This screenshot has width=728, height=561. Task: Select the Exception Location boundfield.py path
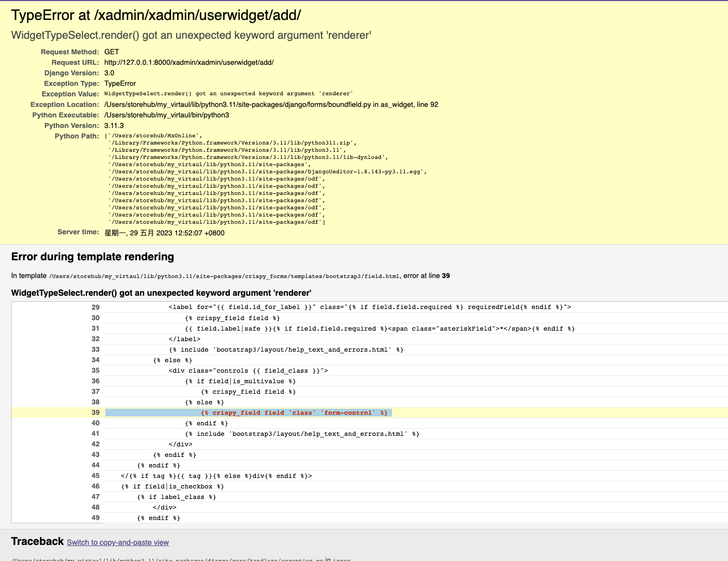point(271,105)
